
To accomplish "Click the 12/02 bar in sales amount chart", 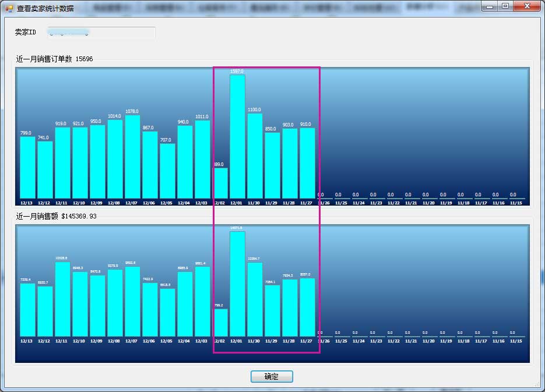I will point(220,322).
